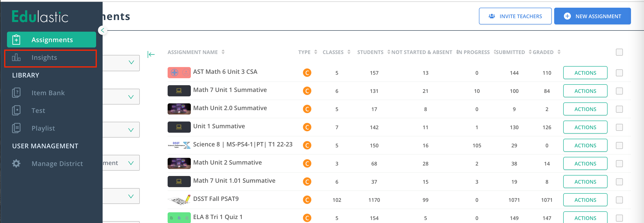This screenshot has height=223, width=644.
Task: Open the dropdown ending in 'ment'
Action: pos(121,163)
